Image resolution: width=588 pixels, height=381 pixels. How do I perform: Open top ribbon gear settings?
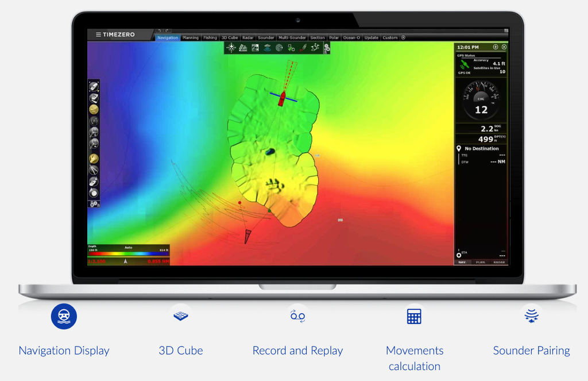pos(327,48)
